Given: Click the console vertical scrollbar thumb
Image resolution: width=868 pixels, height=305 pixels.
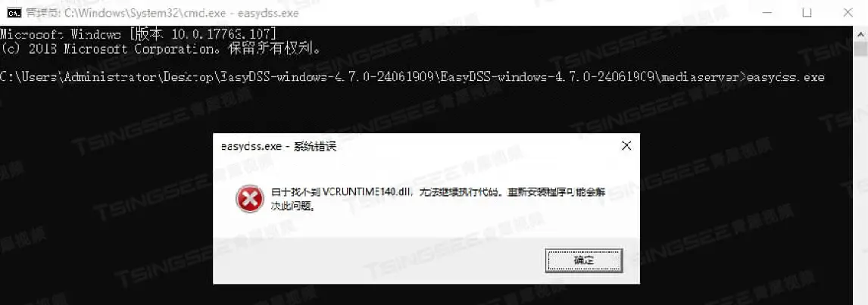Looking at the screenshot, I should click(860, 49).
